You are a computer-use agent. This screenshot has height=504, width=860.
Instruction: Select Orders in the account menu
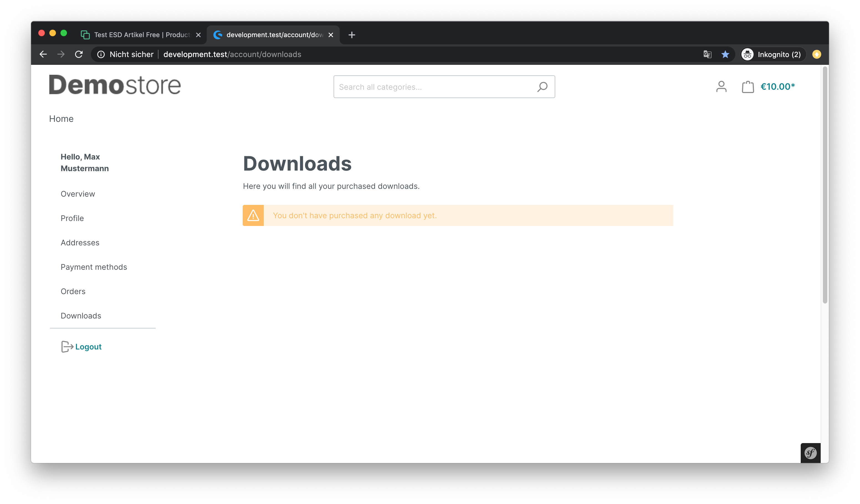click(x=73, y=292)
